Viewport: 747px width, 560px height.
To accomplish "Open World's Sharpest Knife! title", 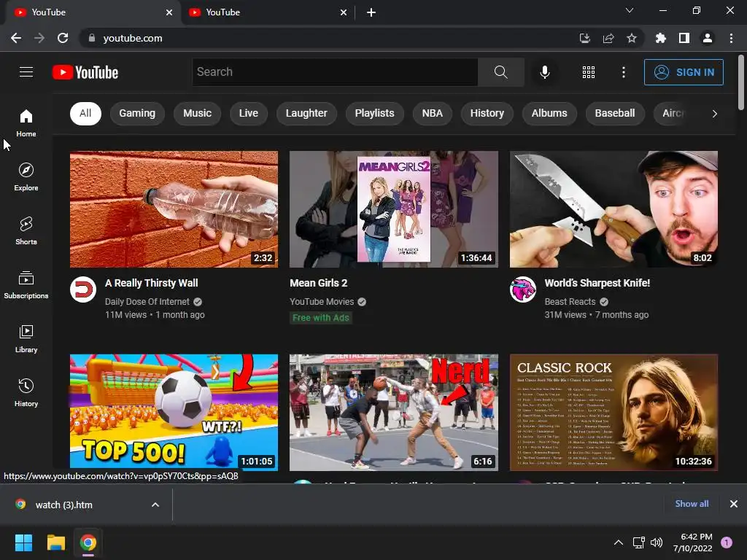I will [x=597, y=283].
